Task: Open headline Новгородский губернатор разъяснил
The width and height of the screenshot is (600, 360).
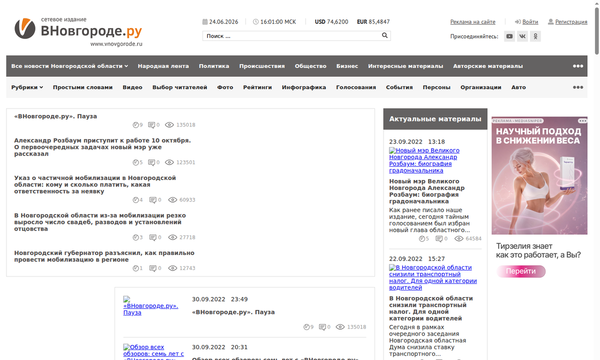Action: pyautogui.click(x=104, y=256)
